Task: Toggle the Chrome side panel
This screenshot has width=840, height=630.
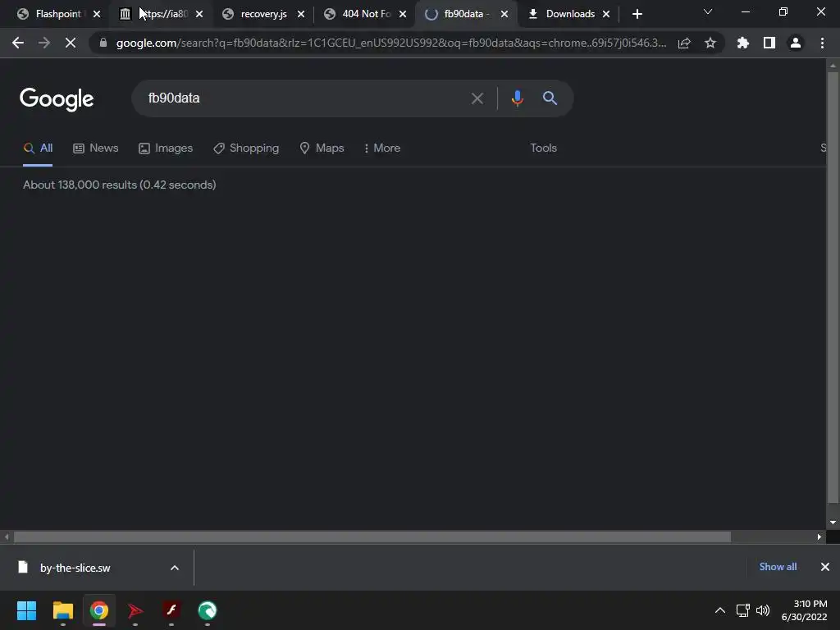Action: pos(769,43)
